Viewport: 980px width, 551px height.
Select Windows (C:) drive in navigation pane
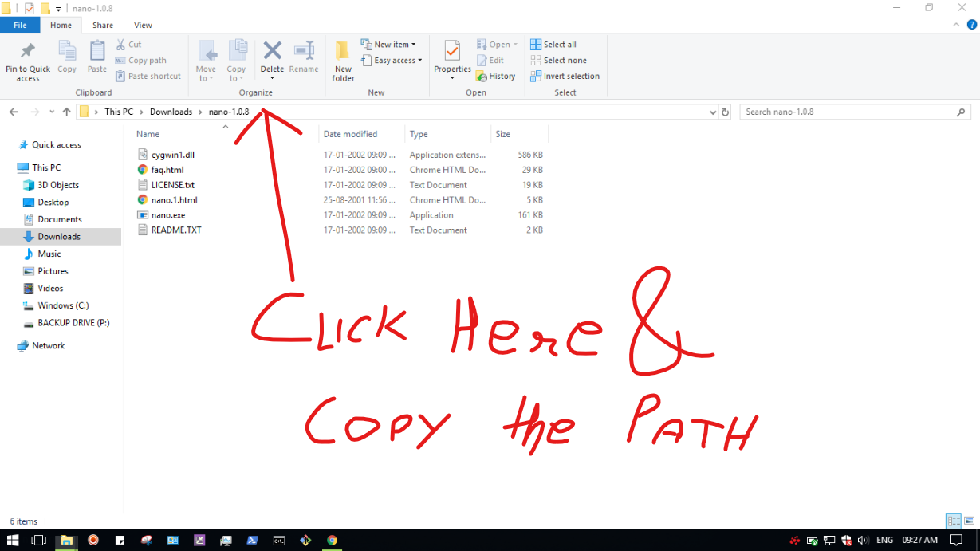62,305
